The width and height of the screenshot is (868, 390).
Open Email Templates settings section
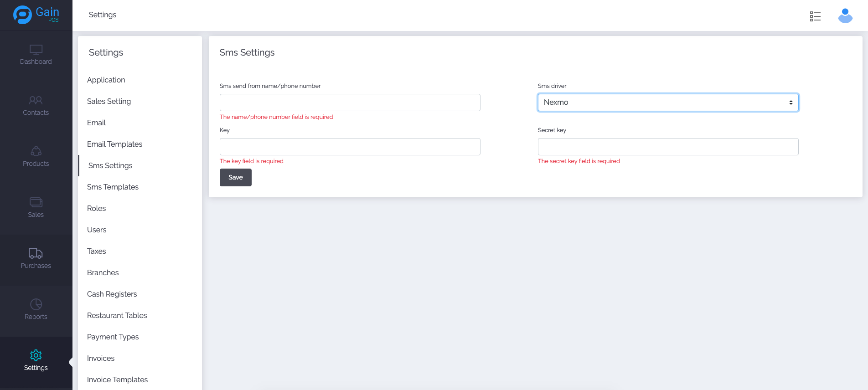pos(114,144)
